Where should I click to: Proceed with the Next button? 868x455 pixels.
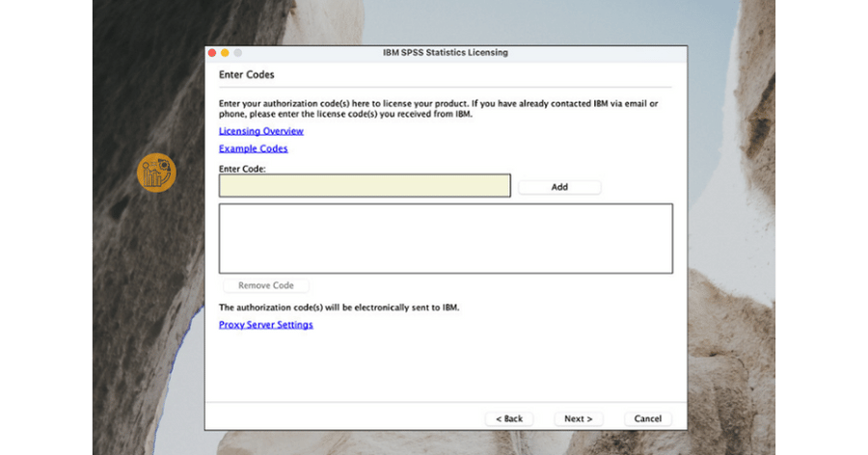pyautogui.click(x=578, y=418)
